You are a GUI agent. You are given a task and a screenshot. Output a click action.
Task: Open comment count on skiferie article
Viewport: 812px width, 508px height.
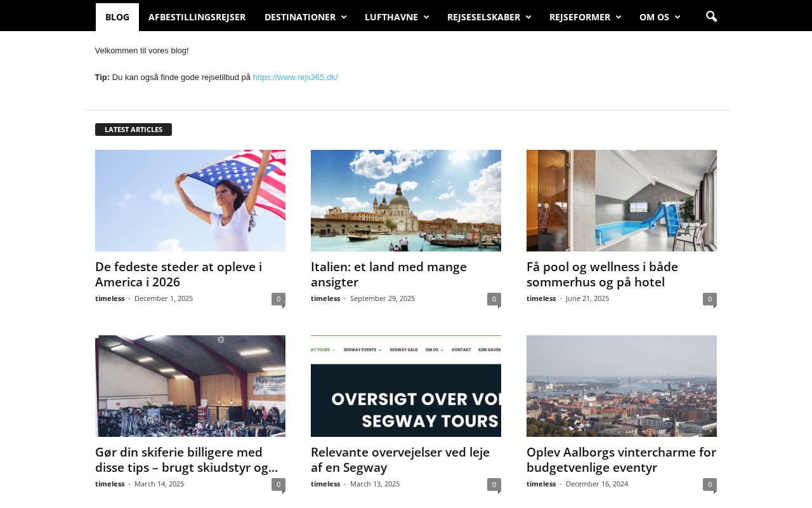[278, 485]
